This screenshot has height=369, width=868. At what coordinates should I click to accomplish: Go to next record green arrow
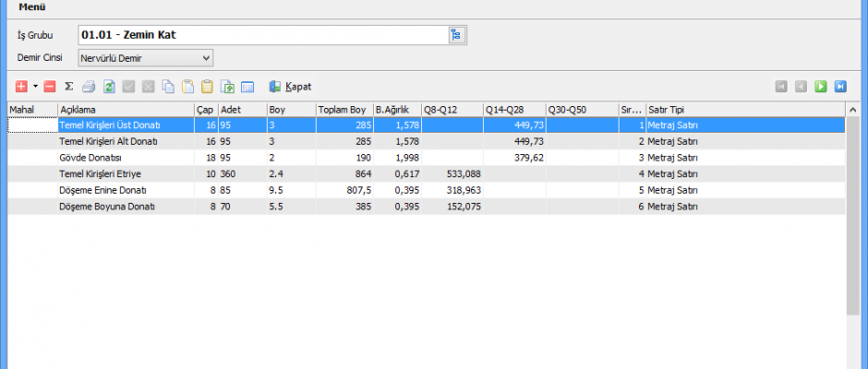tap(821, 87)
